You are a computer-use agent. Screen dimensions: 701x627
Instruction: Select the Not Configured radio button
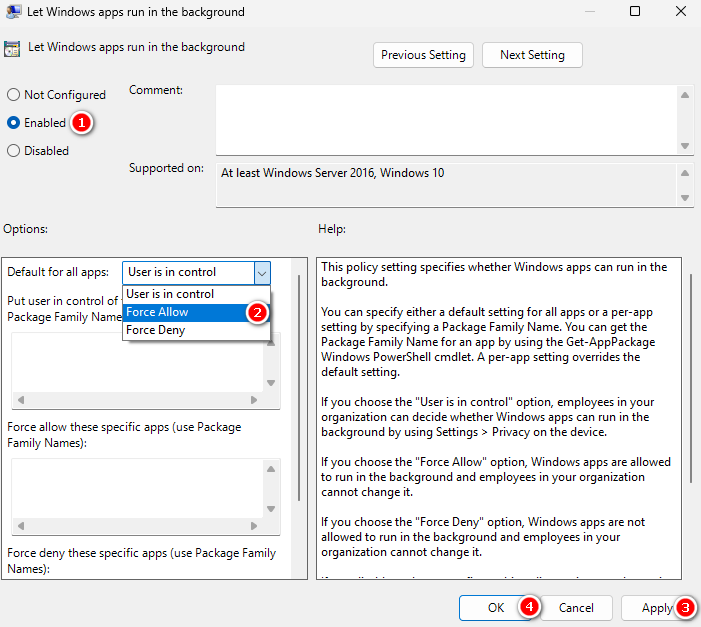13,95
